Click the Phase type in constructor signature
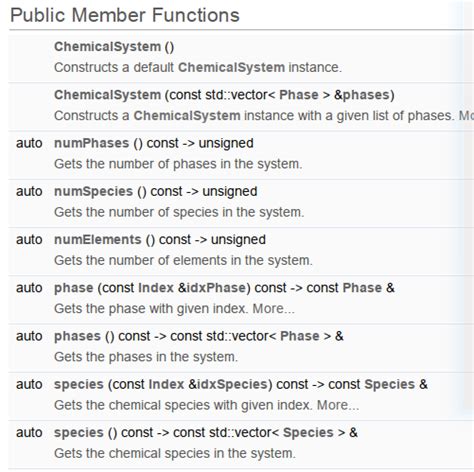Image resolution: width=474 pixels, height=472 pixels. tap(299, 95)
